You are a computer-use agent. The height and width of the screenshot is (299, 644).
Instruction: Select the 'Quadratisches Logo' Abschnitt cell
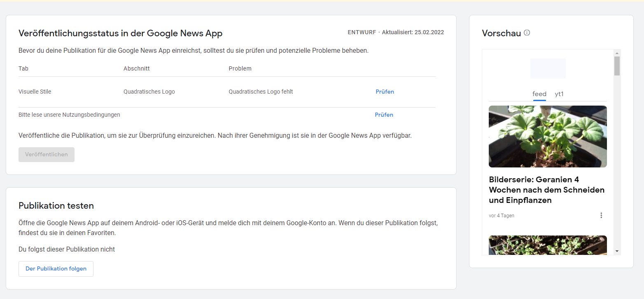149,92
